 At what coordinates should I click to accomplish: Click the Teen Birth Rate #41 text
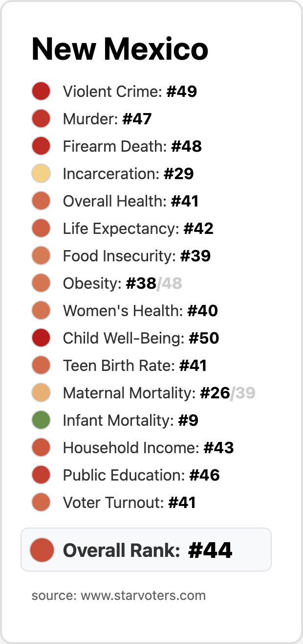tap(135, 366)
